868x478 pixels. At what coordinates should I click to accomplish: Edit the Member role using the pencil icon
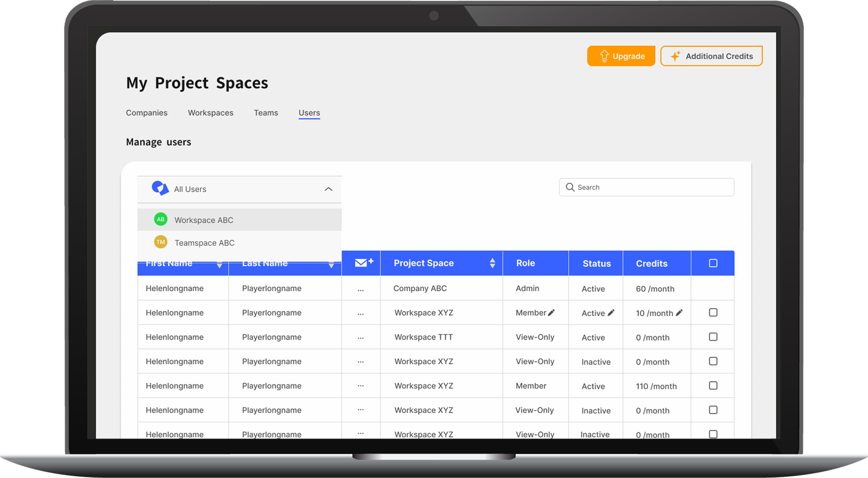tap(551, 313)
